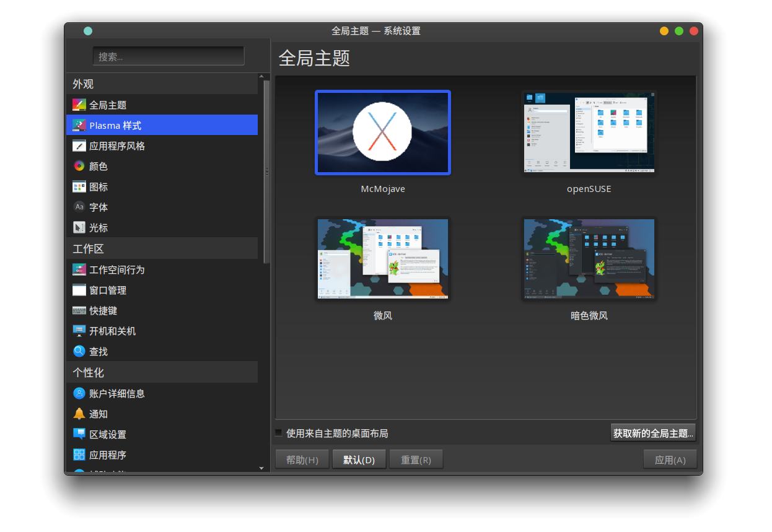Click the McMojave theme name label
This screenshot has height=532, width=772.
click(383, 189)
